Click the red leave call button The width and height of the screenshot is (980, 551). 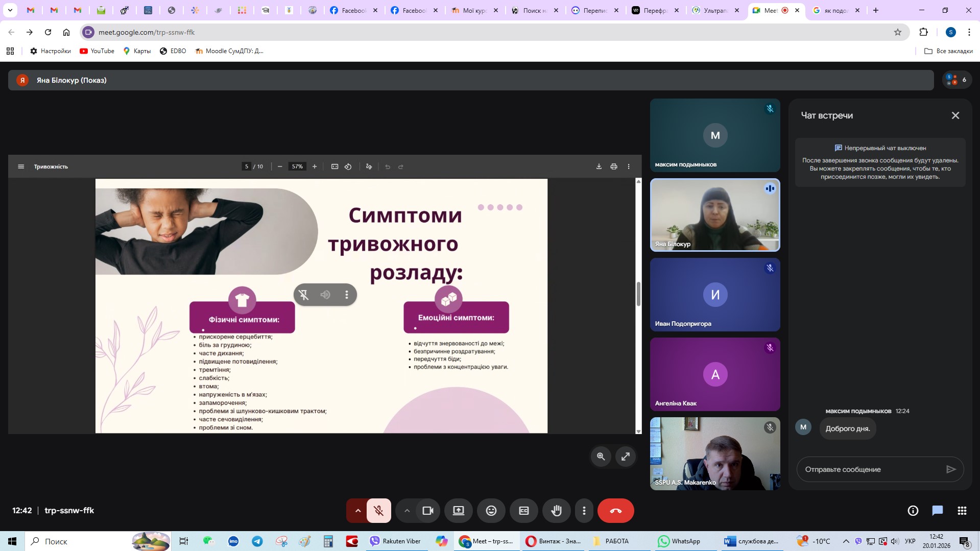pyautogui.click(x=615, y=511)
